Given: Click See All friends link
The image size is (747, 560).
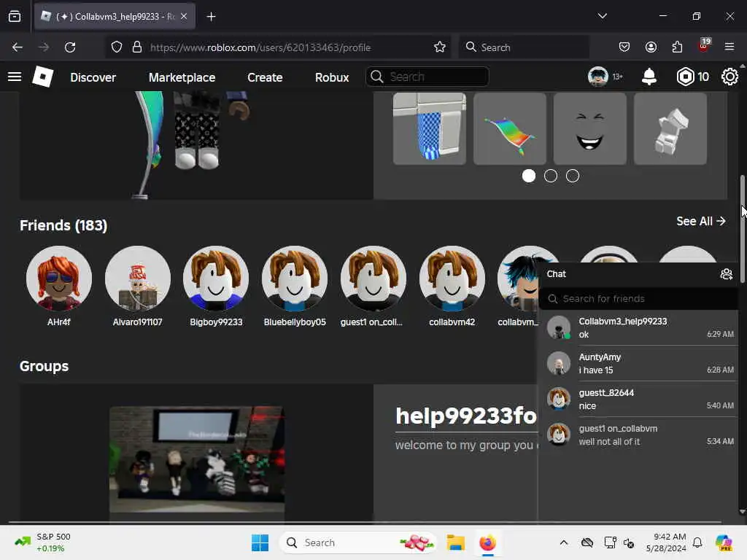Looking at the screenshot, I should [701, 222].
